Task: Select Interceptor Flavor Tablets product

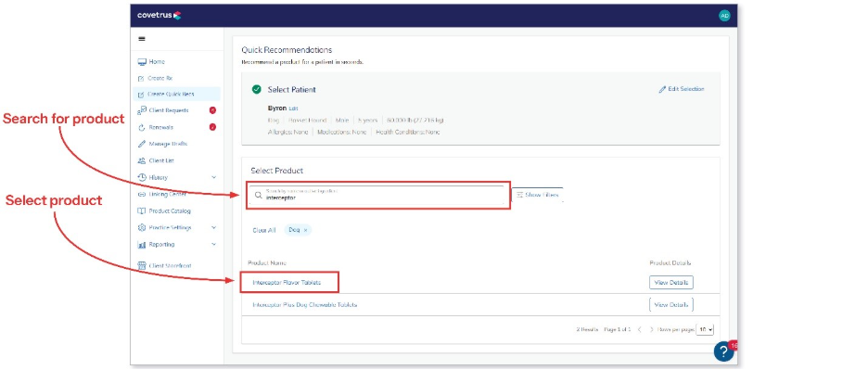Action: pyautogui.click(x=287, y=283)
